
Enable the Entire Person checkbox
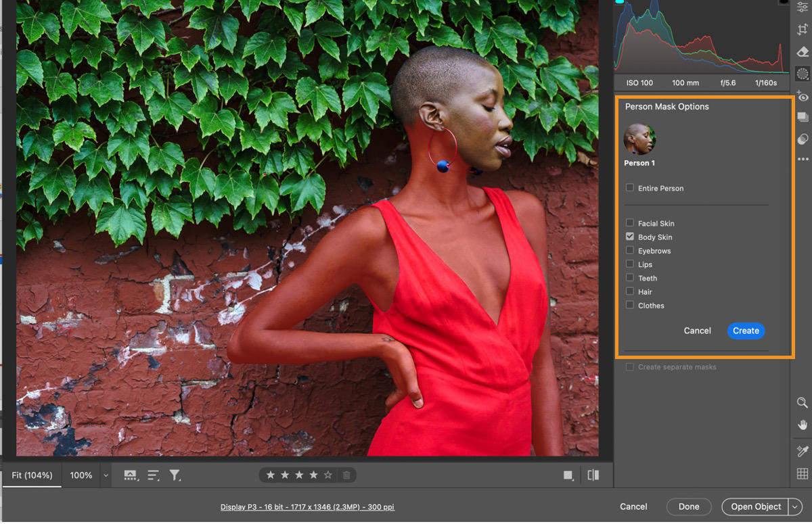(630, 187)
